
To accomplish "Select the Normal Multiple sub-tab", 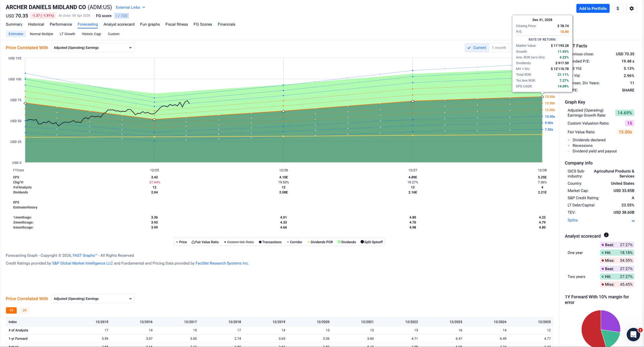I will 41,34.
